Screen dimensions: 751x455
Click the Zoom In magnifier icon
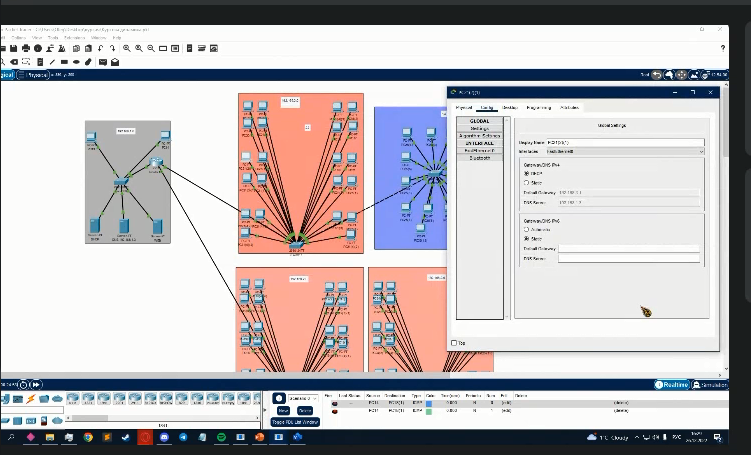tap(129, 48)
